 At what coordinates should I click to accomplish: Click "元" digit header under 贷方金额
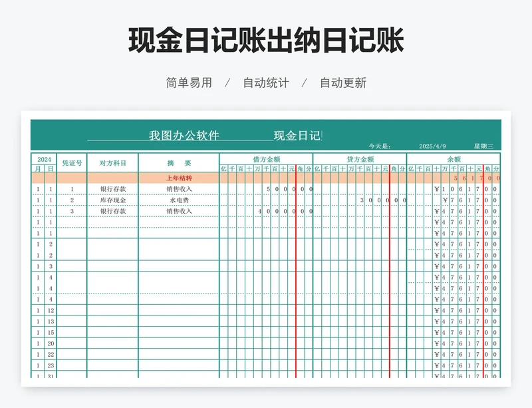(386, 168)
